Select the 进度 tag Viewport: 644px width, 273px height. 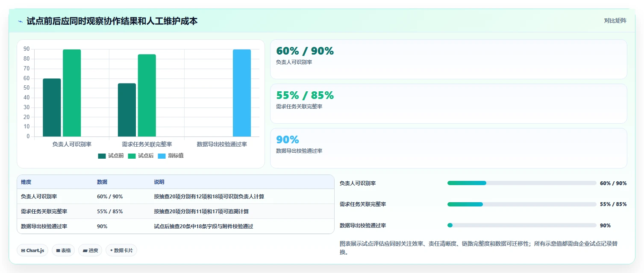[x=90, y=250]
